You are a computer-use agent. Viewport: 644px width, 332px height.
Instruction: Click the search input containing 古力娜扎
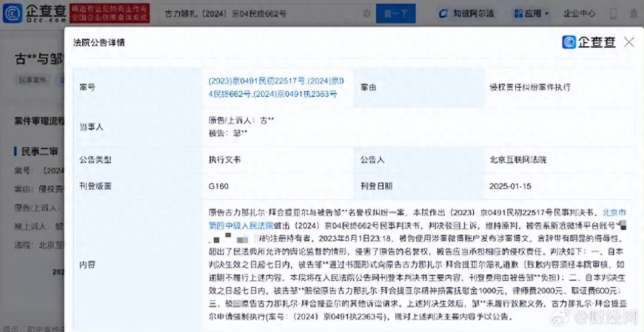[261, 14]
